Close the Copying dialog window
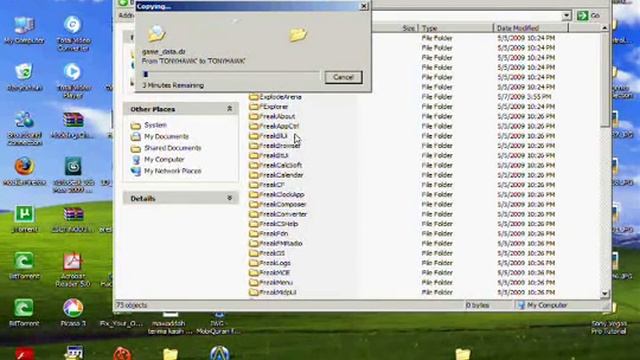 (x=363, y=6)
